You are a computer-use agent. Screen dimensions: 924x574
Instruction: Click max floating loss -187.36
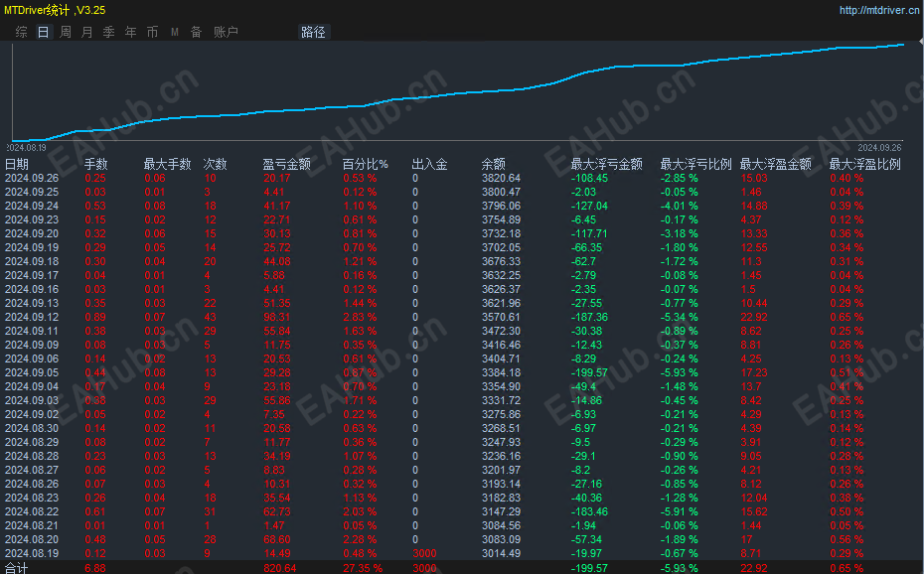pyautogui.click(x=589, y=317)
